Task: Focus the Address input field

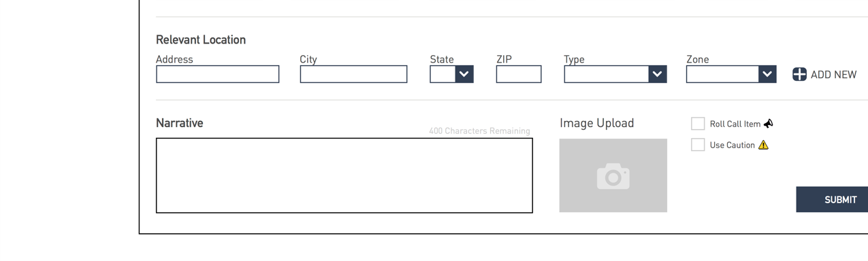Action: (218, 74)
